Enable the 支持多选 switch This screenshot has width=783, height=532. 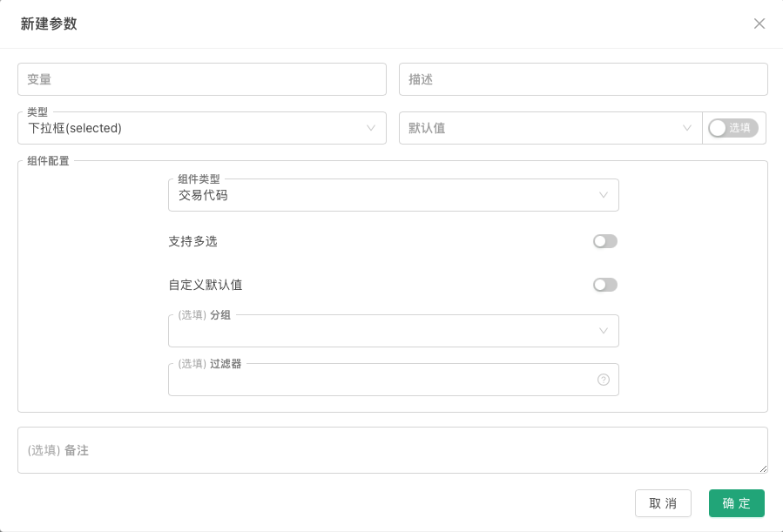pyautogui.click(x=604, y=241)
